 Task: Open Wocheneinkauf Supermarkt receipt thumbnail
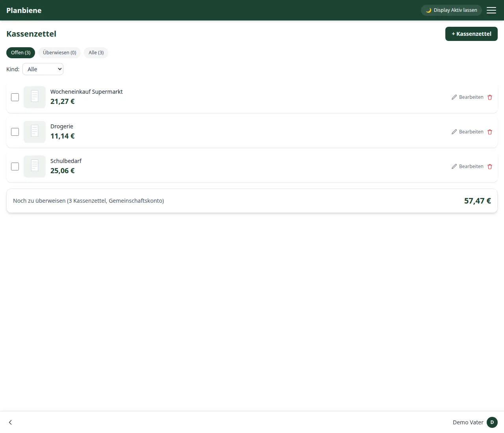pos(35,97)
